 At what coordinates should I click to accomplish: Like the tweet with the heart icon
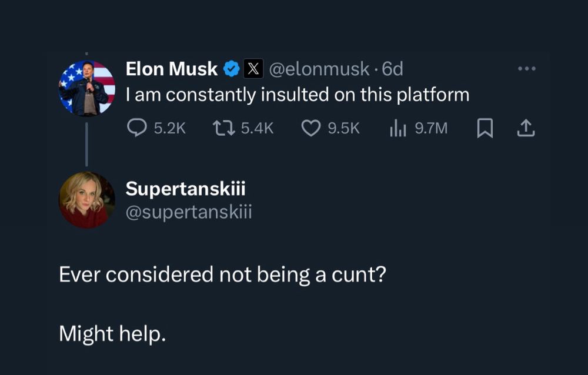point(310,128)
